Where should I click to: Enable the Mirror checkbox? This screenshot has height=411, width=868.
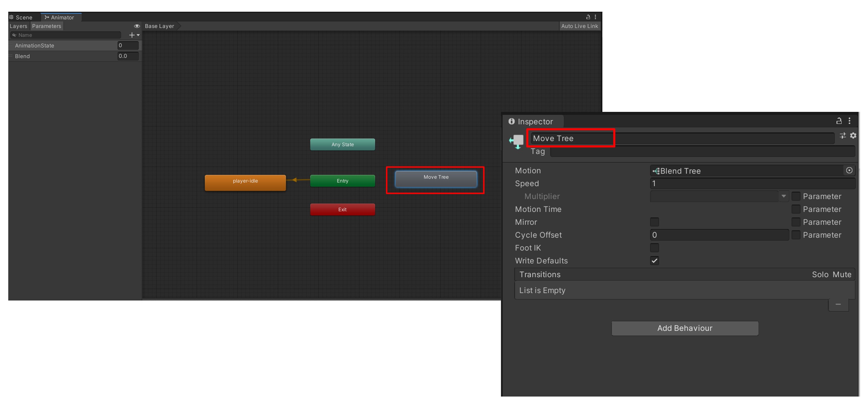(654, 222)
